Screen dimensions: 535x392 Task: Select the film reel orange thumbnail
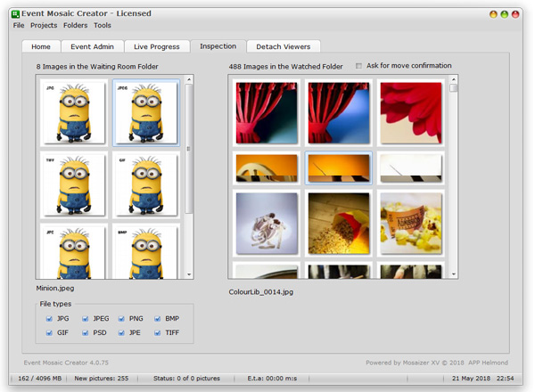click(267, 168)
